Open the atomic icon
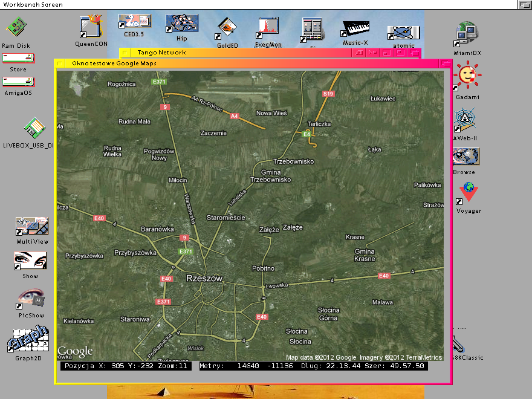The image size is (532, 399). [404, 33]
